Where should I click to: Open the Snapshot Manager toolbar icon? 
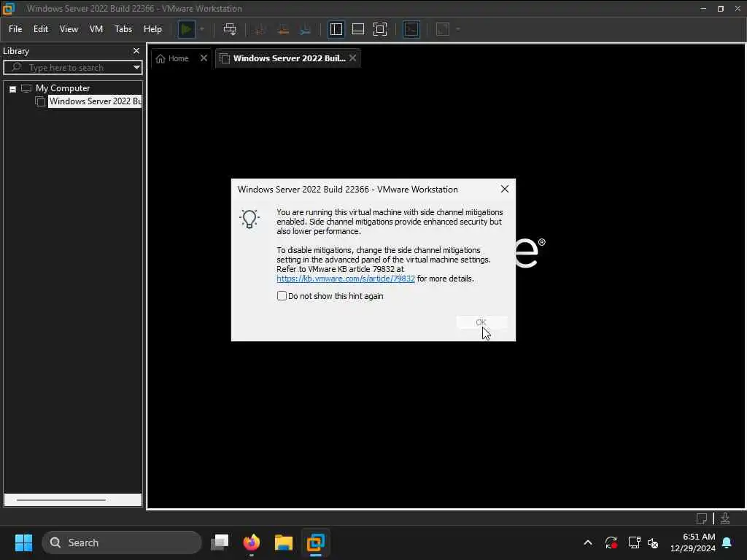[306, 29]
